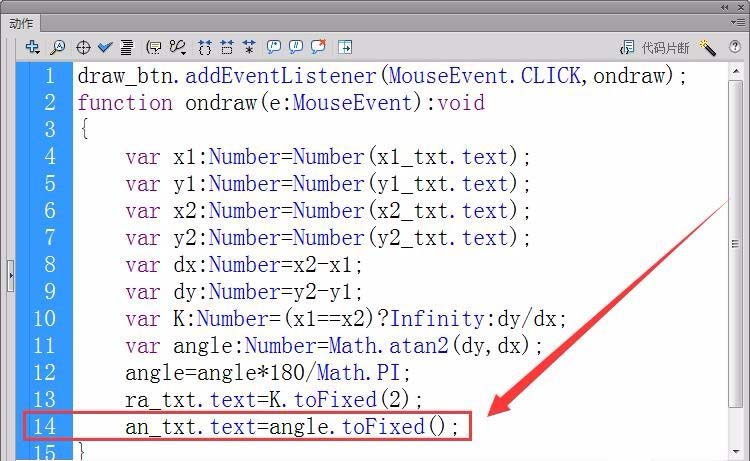The width and height of the screenshot is (750, 461).
Task: Click line number 1 in the gutter
Action: click(x=49, y=76)
